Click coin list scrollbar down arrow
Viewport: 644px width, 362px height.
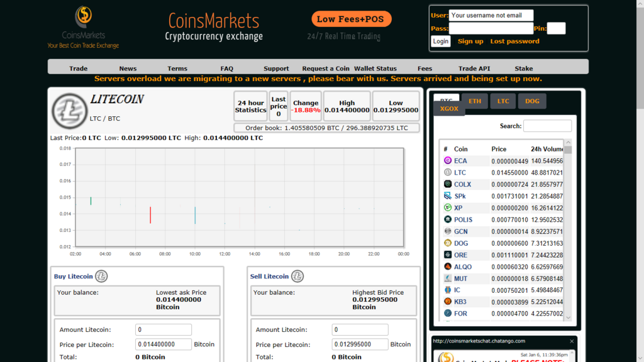(x=568, y=317)
